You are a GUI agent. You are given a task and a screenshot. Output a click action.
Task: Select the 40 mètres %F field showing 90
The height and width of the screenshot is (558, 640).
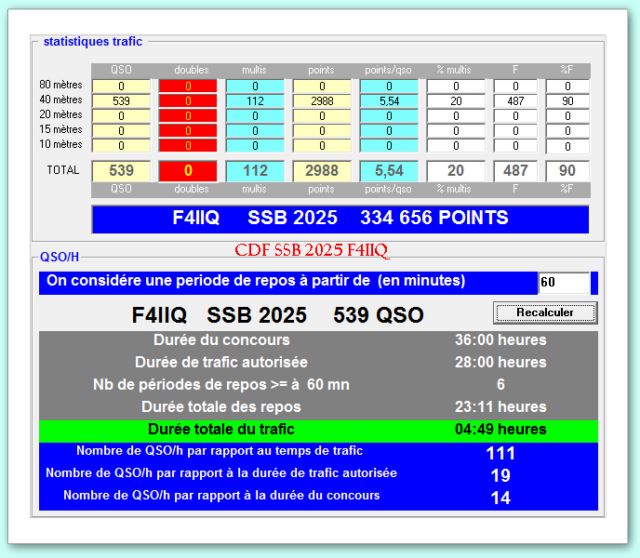567,101
